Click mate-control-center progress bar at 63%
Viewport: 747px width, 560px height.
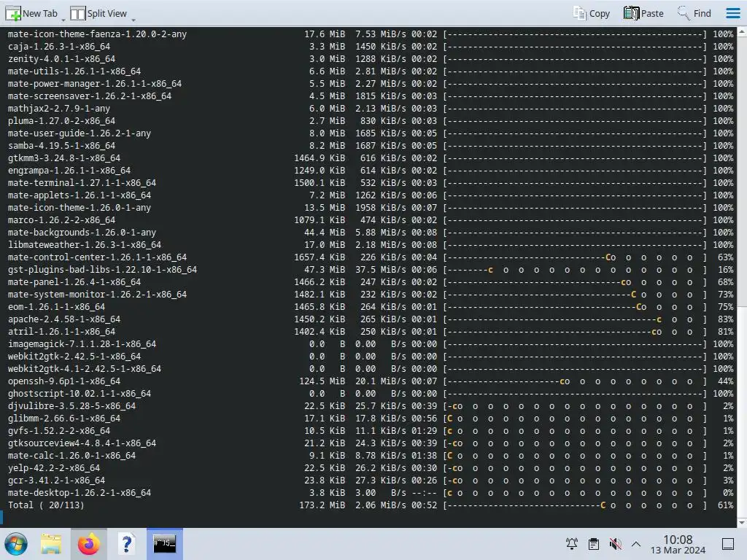pyautogui.click(x=575, y=257)
